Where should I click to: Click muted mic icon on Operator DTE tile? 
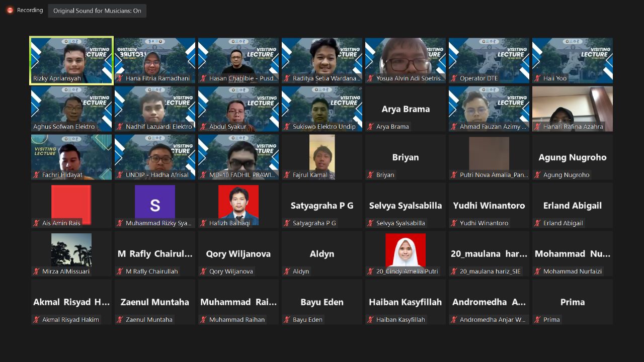click(x=454, y=78)
